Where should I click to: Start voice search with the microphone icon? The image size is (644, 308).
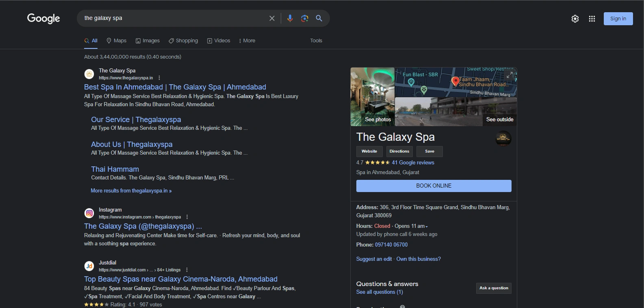(290, 18)
